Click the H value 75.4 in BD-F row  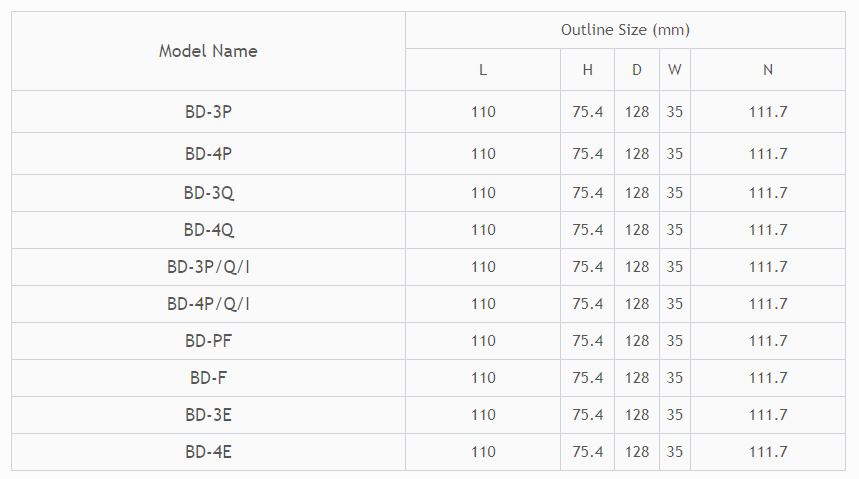click(588, 378)
